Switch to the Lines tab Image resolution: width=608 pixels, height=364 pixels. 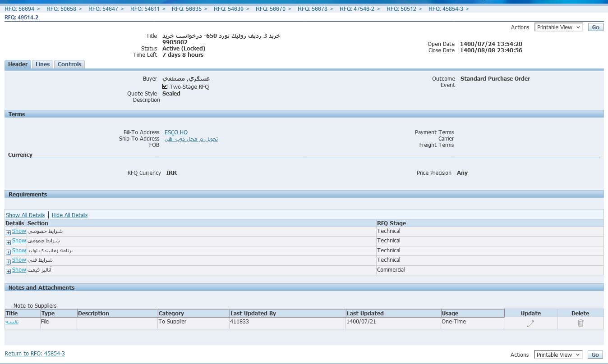click(x=42, y=64)
